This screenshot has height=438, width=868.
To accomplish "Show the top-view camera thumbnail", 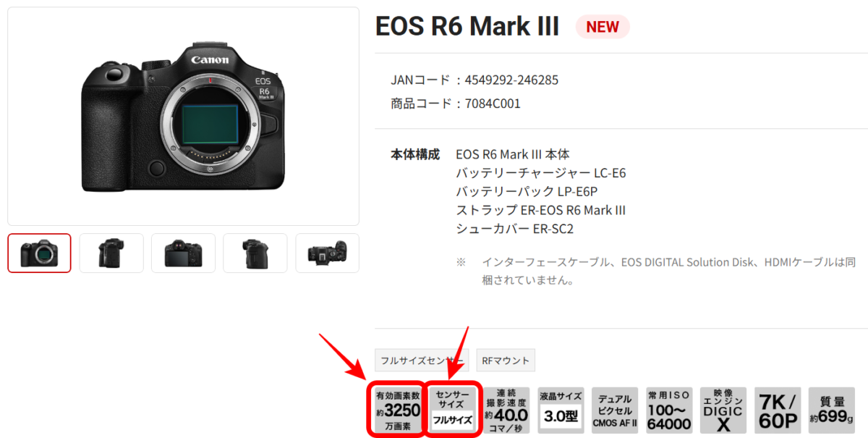I will 327,253.
